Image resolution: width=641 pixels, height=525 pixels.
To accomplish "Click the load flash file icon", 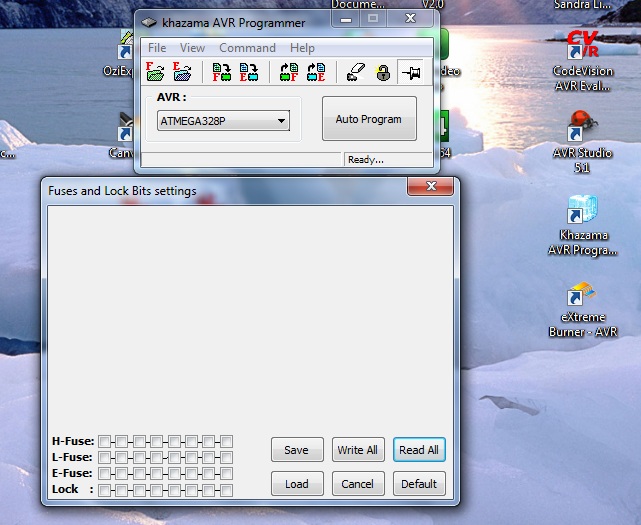I will [x=155, y=72].
